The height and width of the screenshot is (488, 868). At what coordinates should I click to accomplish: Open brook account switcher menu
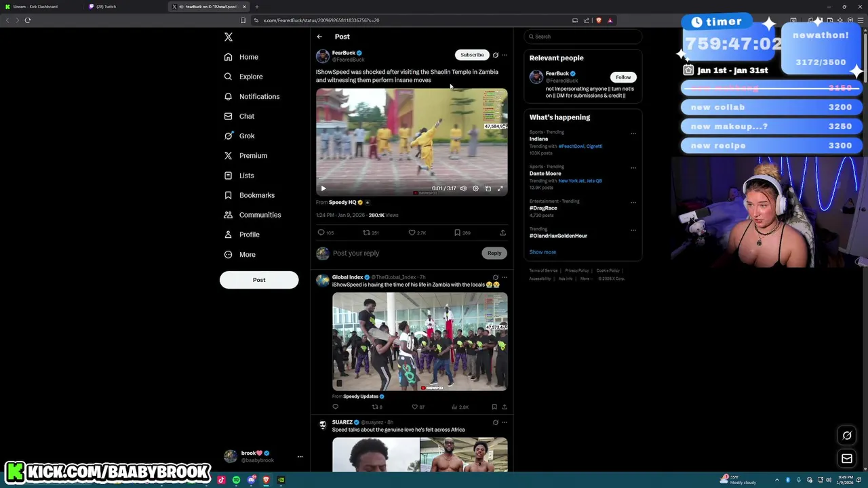coord(262,456)
